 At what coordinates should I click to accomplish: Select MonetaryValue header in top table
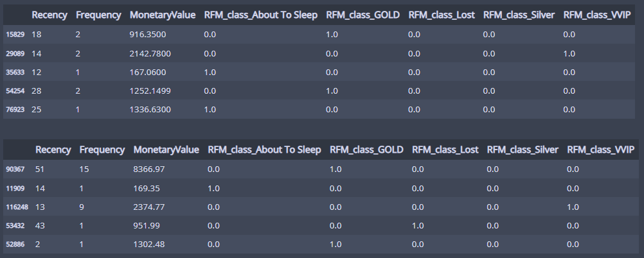click(162, 15)
